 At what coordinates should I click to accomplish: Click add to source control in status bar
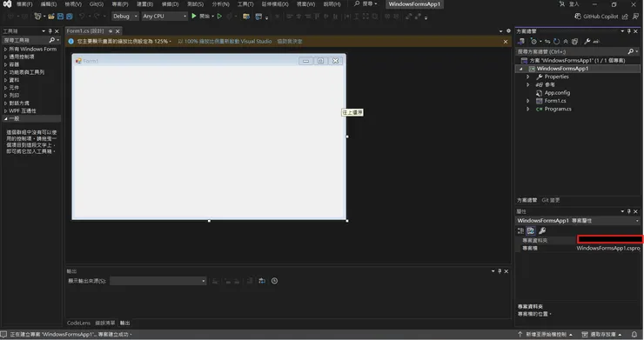pos(545,334)
